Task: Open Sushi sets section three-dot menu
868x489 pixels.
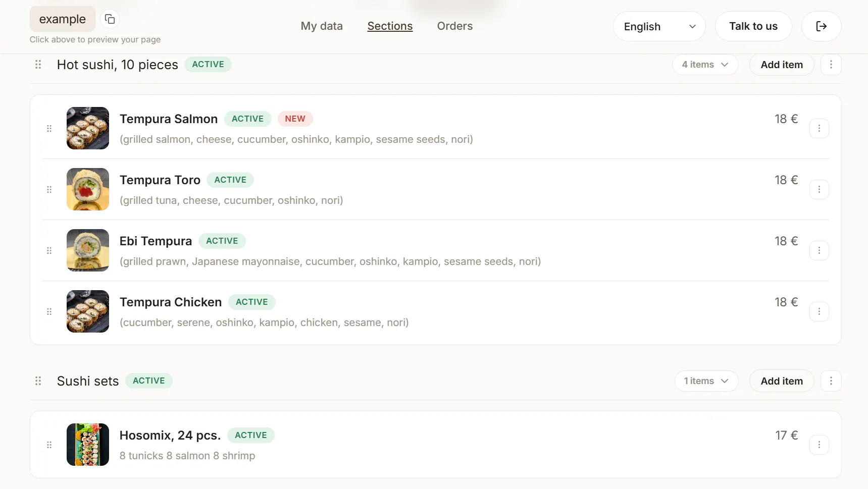Action: click(831, 381)
